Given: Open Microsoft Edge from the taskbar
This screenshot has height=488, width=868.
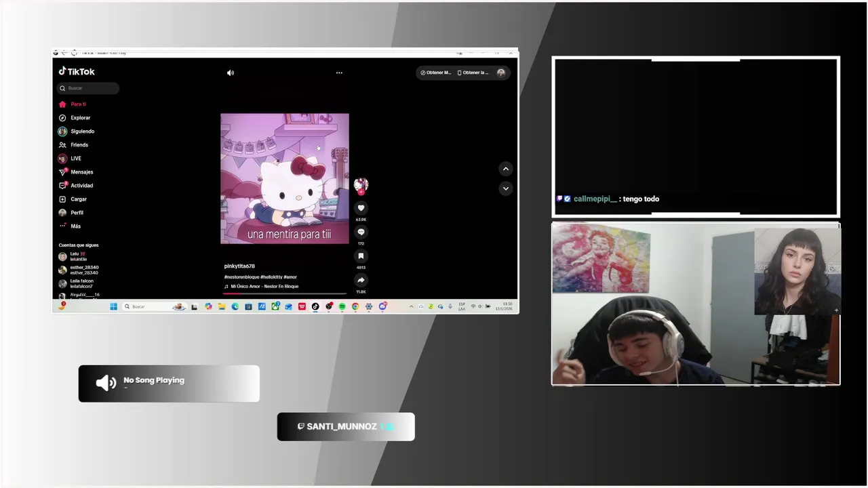Looking at the screenshot, I should point(235,306).
